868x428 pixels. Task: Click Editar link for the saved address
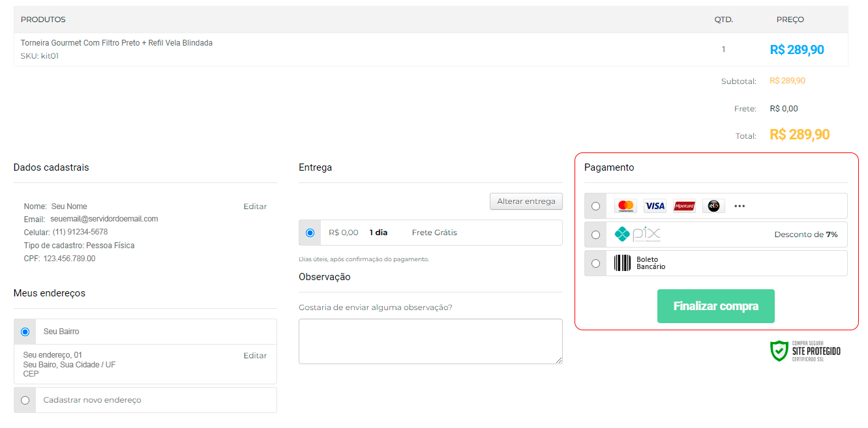(255, 356)
